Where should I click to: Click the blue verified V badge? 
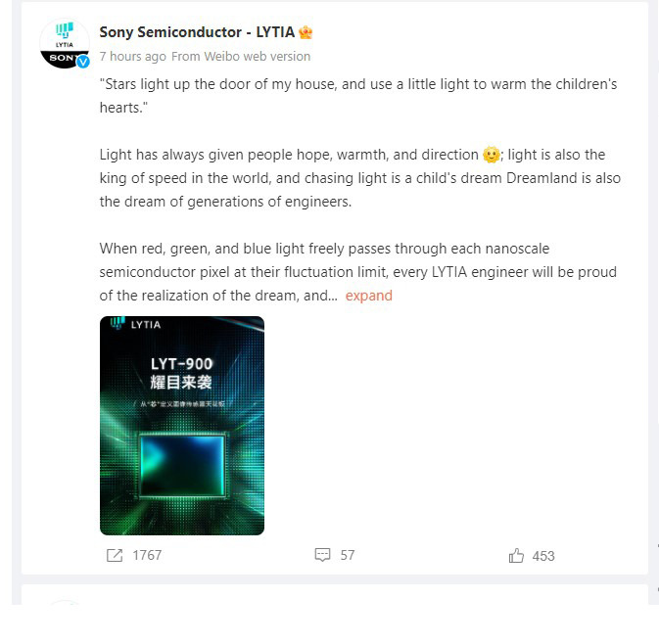[83, 62]
